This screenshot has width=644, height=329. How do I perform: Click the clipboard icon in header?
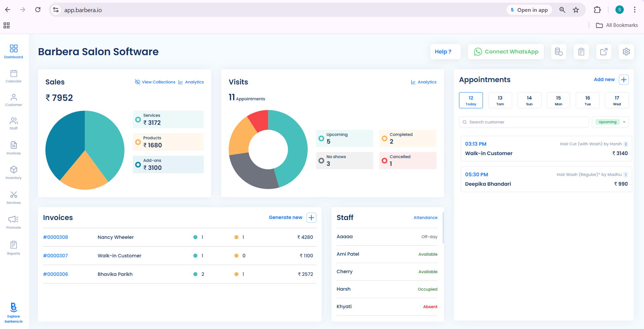pos(581,51)
